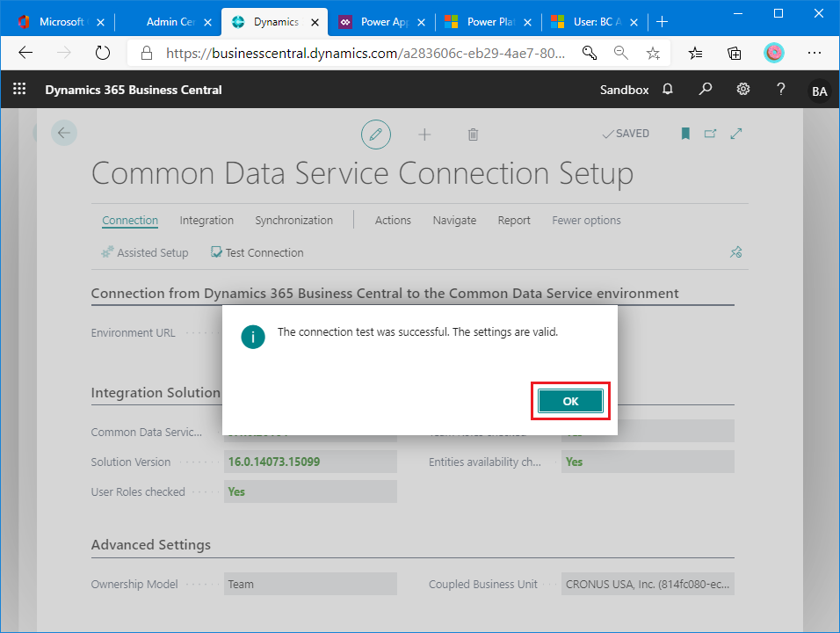840x633 pixels.
Task: Open the Help question mark
Action: [780, 89]
